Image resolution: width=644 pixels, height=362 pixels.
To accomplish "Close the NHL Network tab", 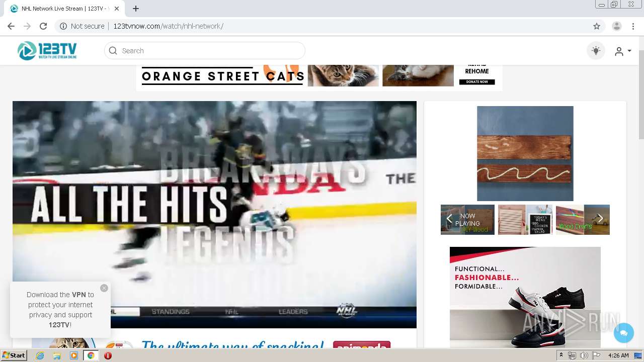I will 117,9.
